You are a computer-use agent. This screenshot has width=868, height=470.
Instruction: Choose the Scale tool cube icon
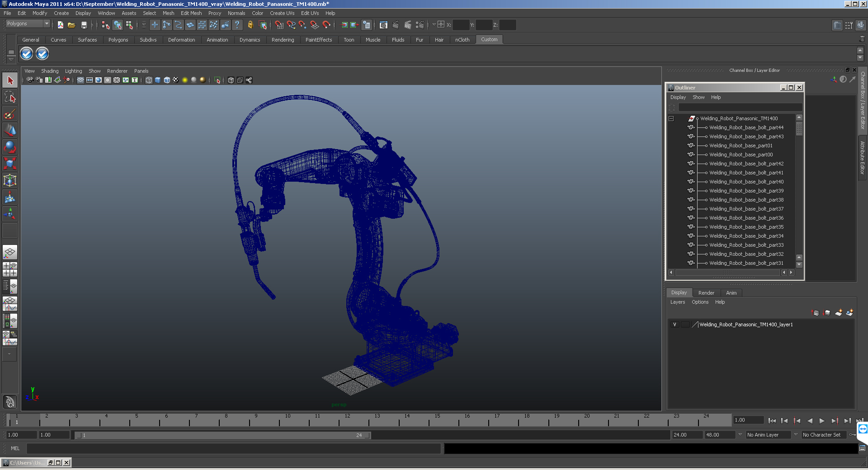point(10,163)
